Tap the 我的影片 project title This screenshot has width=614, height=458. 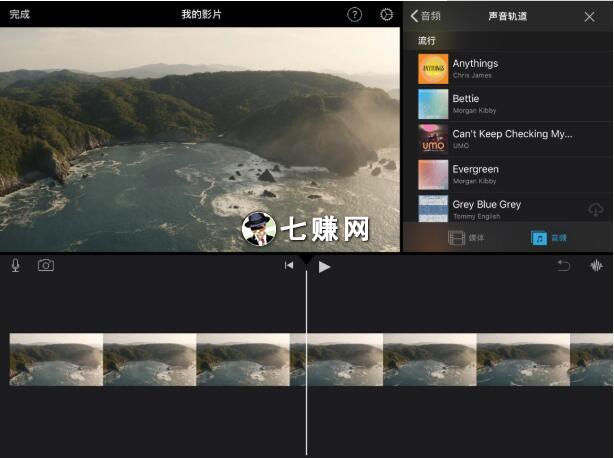coord(201,14)
